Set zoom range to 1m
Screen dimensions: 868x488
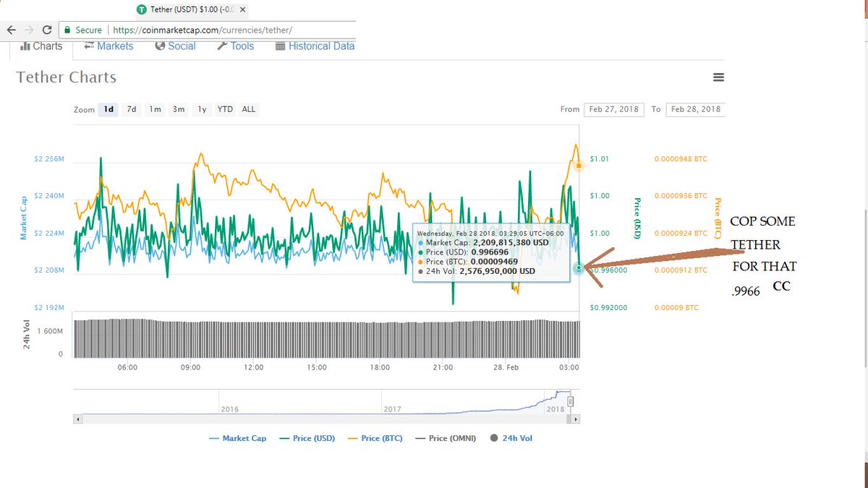pyautogui.click(x=155, y=109)
